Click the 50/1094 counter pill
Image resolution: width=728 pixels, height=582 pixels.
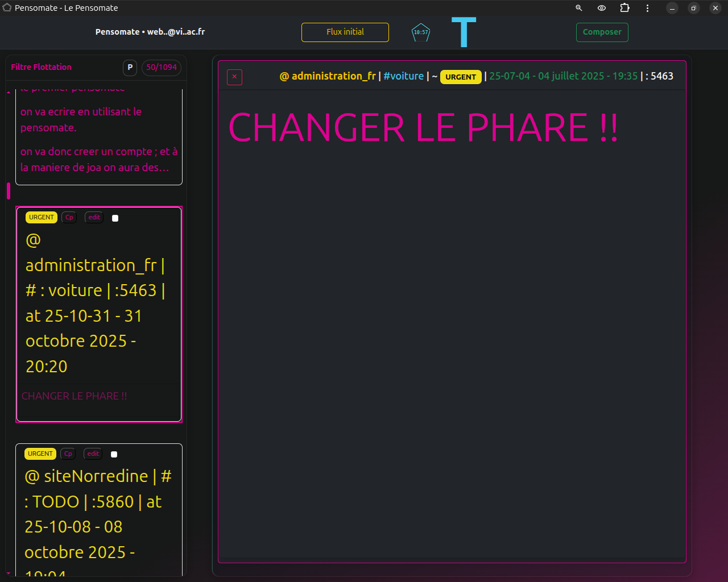162,67
